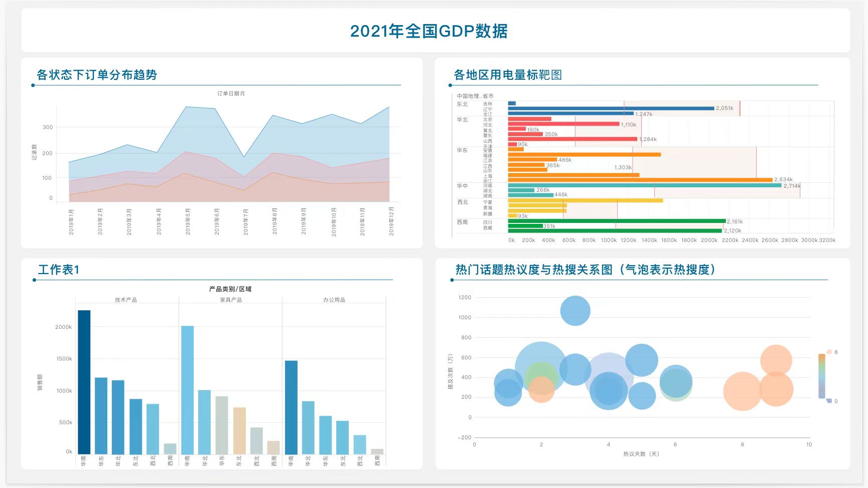Click the 2,161k value label
The height and width of the screenshot is (488, 868).
tap(735, 221)
